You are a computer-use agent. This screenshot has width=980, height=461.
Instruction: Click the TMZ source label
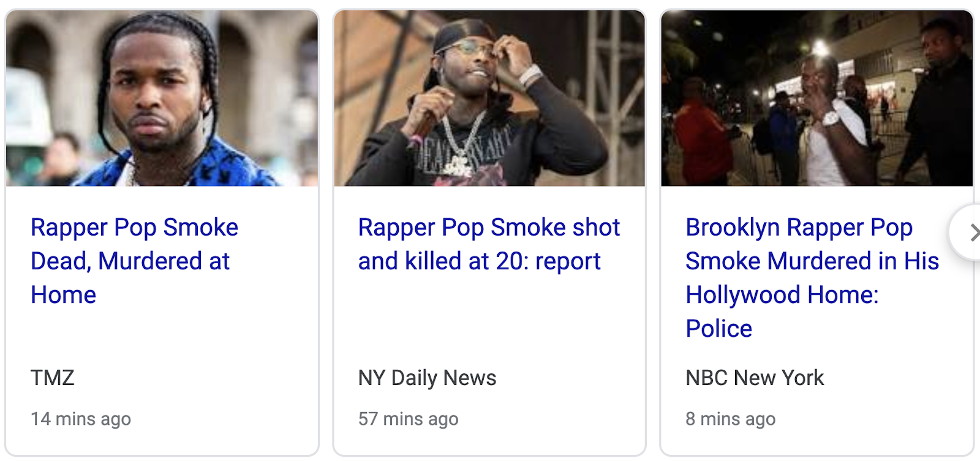pyautogui.click(x=53, y=378)
